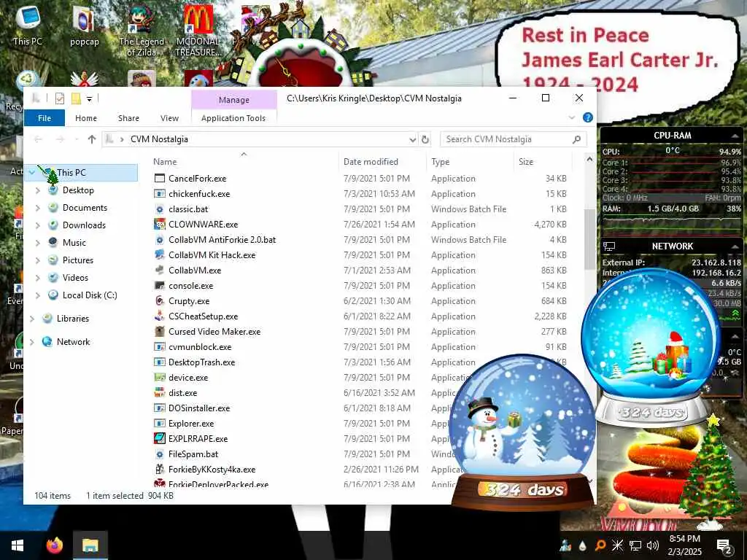The image size is (747, 560).
Task: Open Explorer help with the question mark icon
Action: pos(588,117)
